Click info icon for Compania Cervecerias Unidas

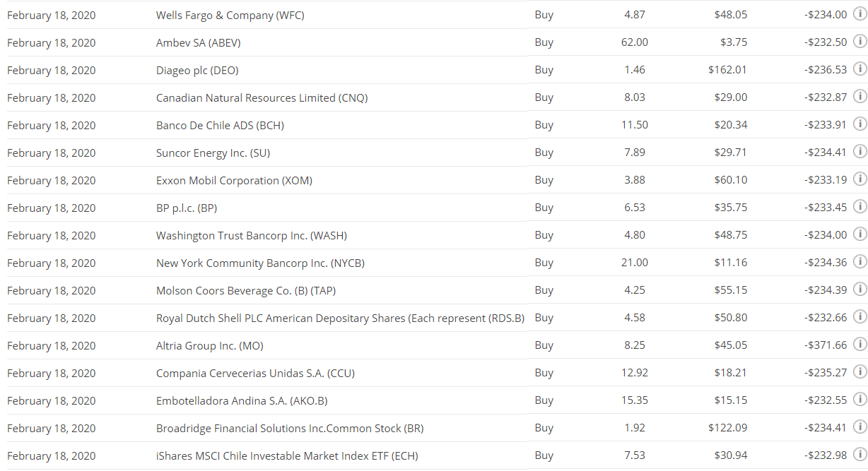pyautogui.click(x=860, y=371)
